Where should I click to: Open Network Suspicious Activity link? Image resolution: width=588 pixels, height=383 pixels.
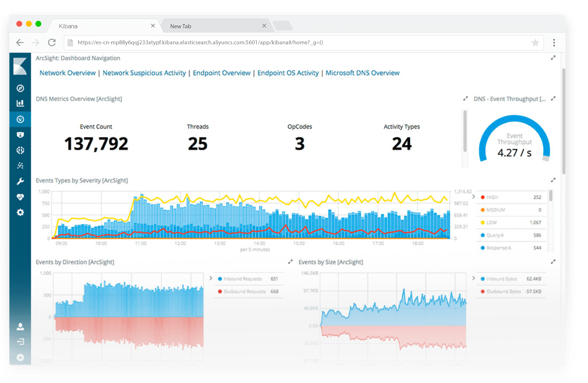tap(144, 73)
